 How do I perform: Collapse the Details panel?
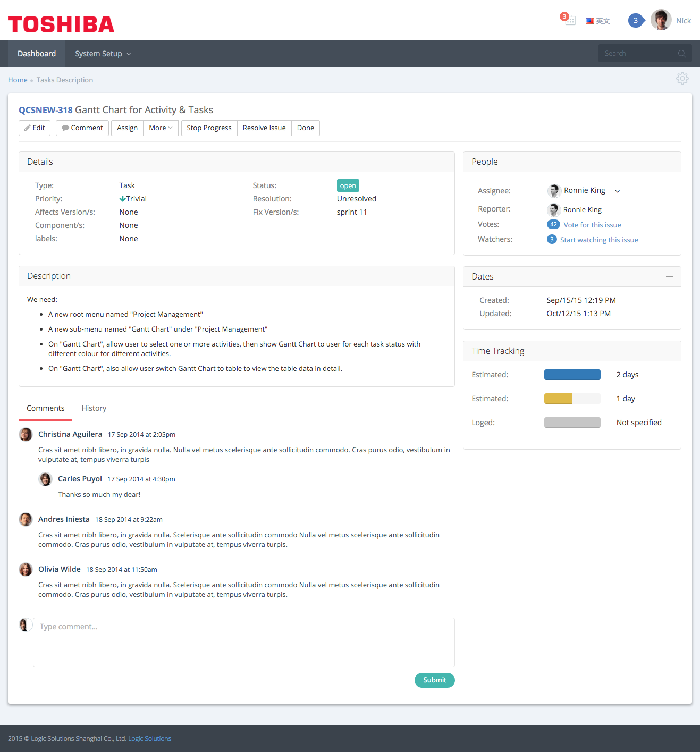(x=443, y=162)
